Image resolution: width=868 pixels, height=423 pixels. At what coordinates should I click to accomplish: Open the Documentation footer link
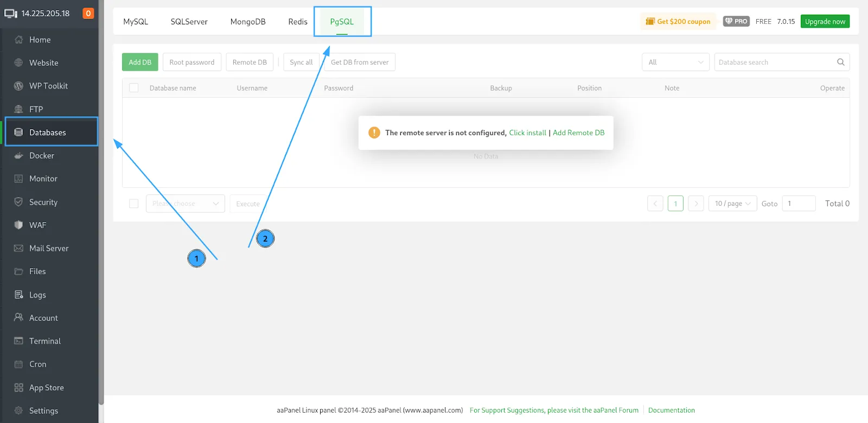tap(672, 410)
